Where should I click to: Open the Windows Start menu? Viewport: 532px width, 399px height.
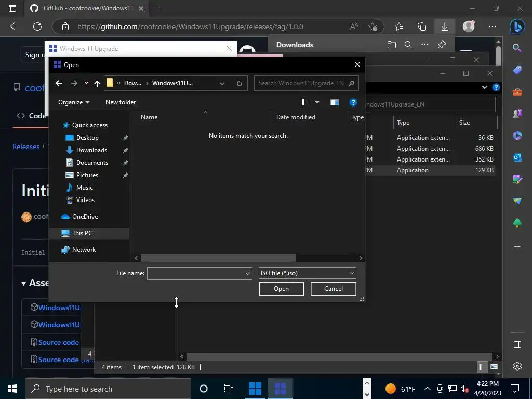[x=12, y=389]
